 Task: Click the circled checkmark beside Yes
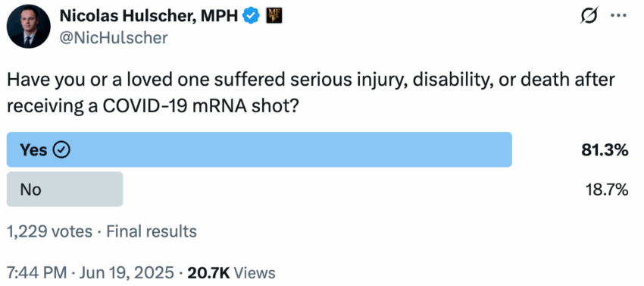click(x=62, y=150)
